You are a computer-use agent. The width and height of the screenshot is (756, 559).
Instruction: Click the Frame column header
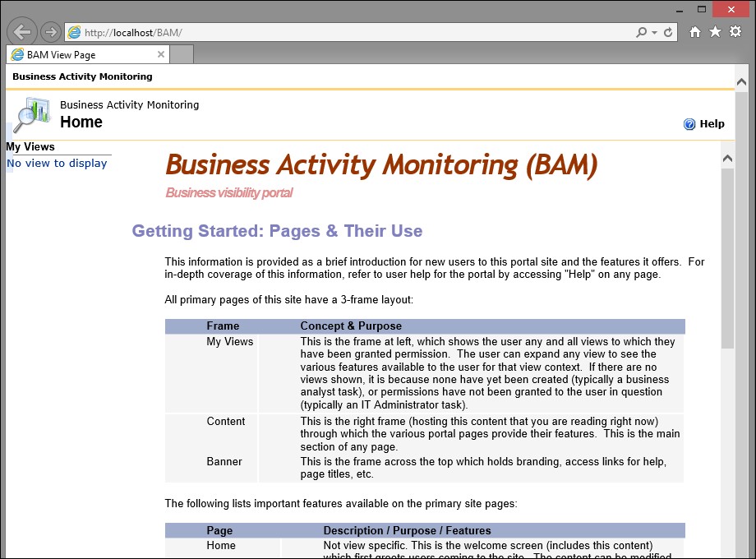tap(223, 326)
